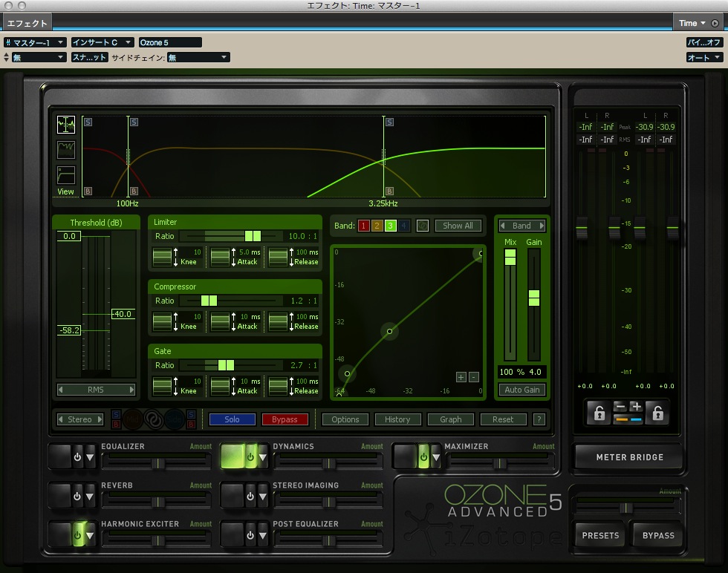Bypass band 1 with its B button

click(x=88, y=191)
